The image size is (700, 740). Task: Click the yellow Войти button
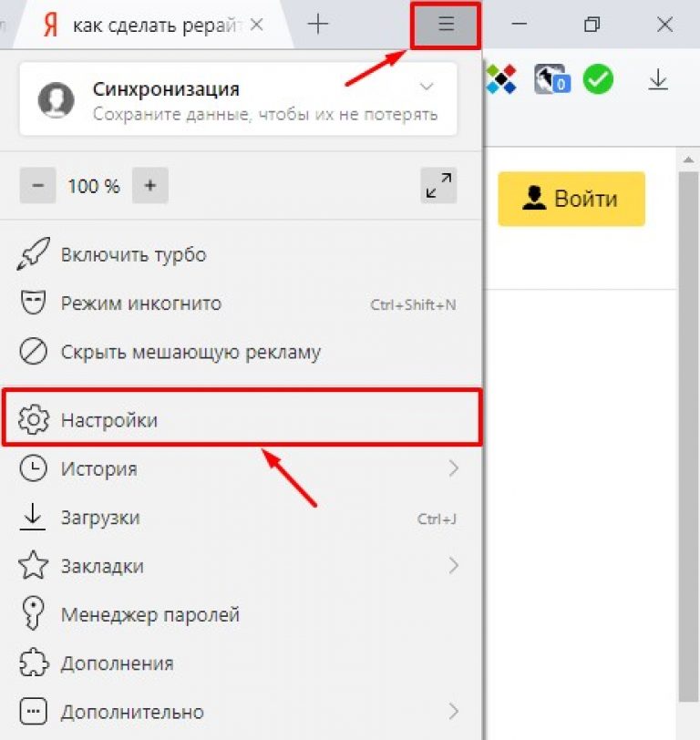[571, 199]
